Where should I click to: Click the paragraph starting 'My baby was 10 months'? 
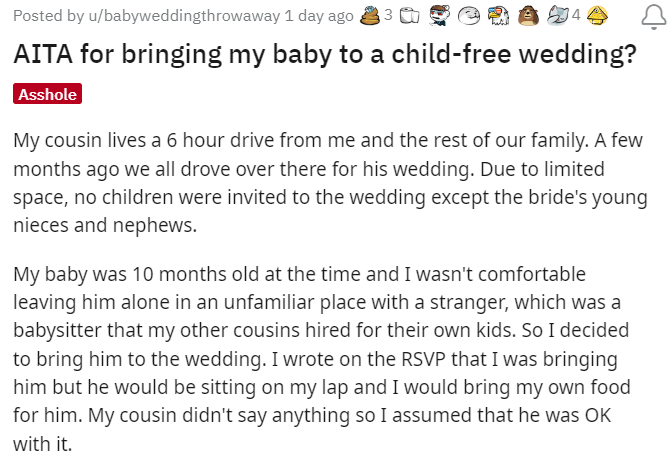click(x=330, y=357)
